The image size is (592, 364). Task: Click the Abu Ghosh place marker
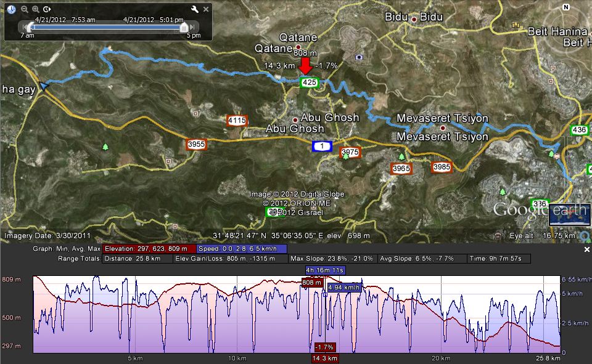pos(295,119)
